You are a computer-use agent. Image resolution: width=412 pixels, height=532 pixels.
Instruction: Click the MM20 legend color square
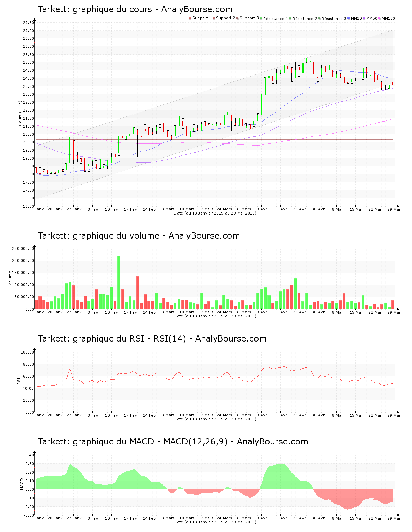pos(349,18)
